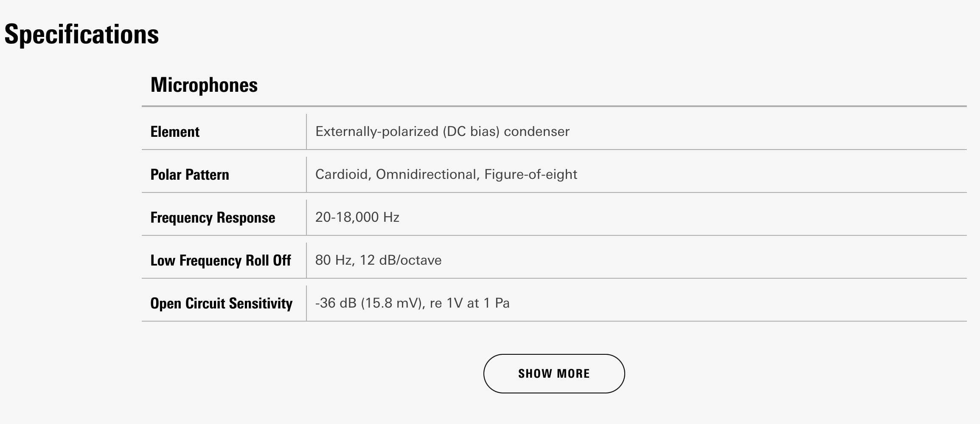Select the Microphones section heading
Screen dimensions: 980x424
coord(204,85)
